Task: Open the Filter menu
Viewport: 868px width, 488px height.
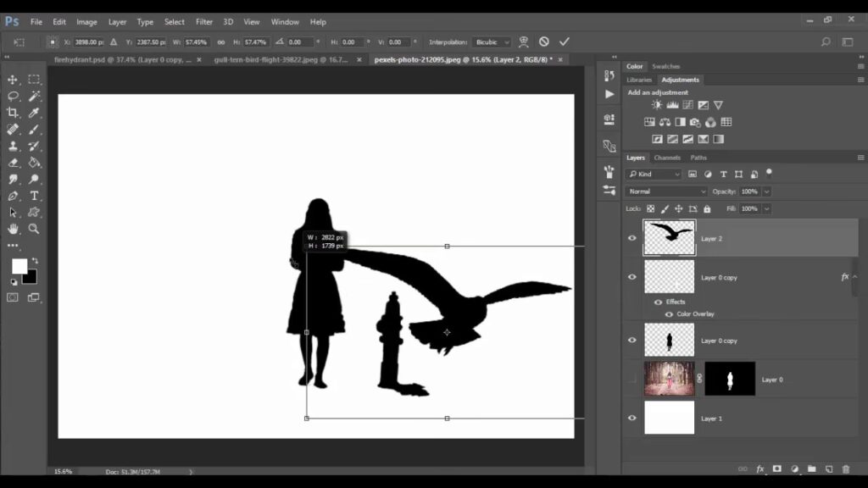Action: coord(204,22)
